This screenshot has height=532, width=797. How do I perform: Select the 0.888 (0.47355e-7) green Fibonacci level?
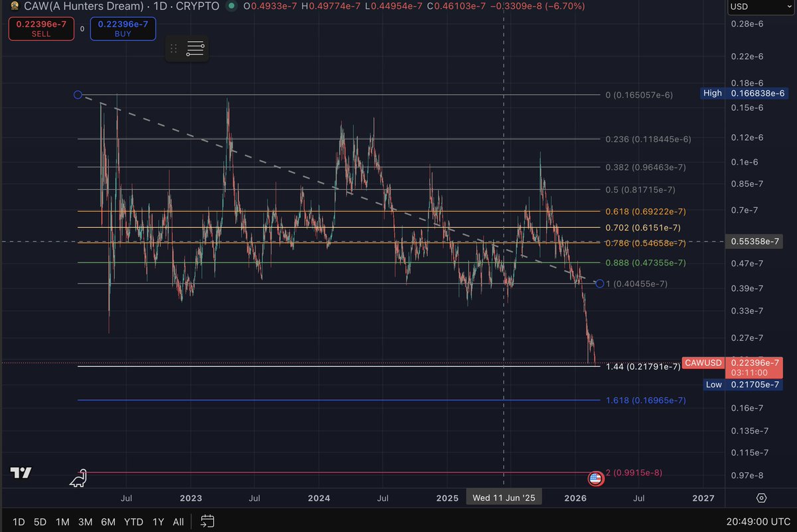click(646, 262)
